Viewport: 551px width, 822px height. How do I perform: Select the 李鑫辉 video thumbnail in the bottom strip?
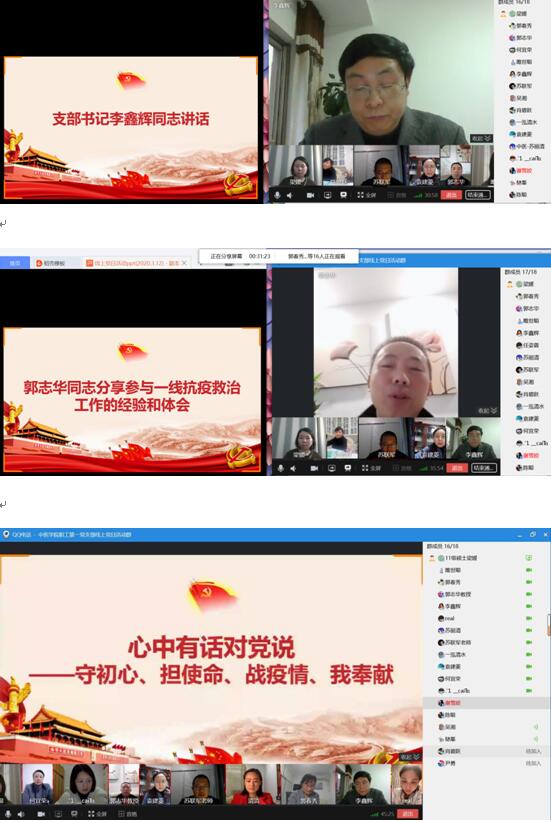(x=363, y=784)
